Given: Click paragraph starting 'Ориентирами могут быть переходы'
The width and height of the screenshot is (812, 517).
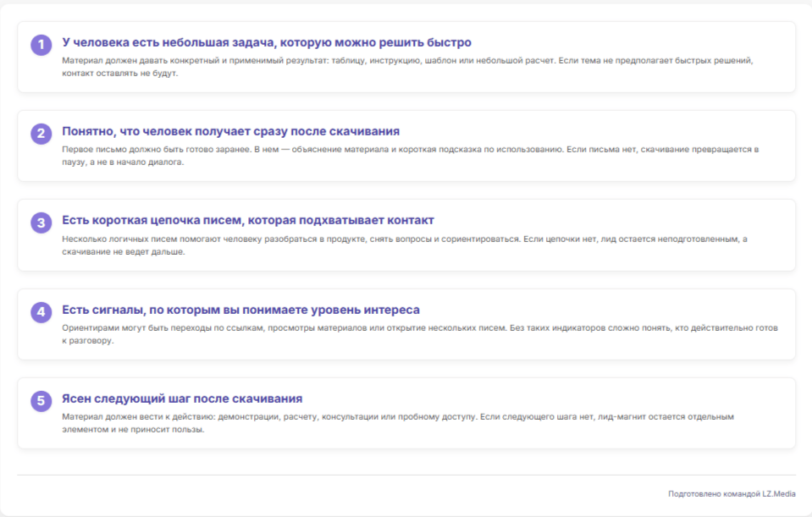Looking at the screenshot, I should click(x=420, y=334).
